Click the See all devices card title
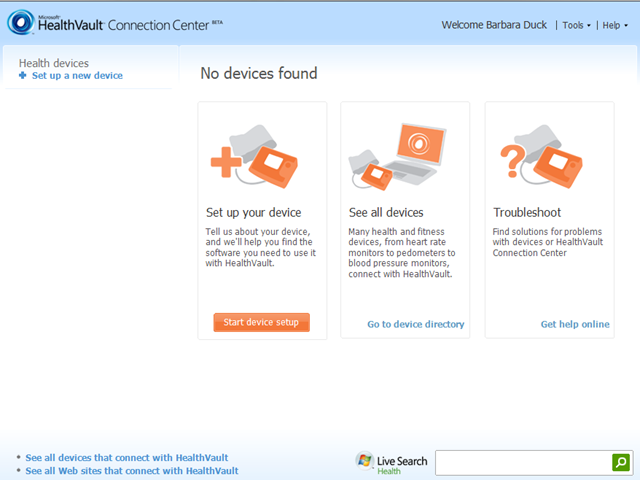 pos(386,213)
